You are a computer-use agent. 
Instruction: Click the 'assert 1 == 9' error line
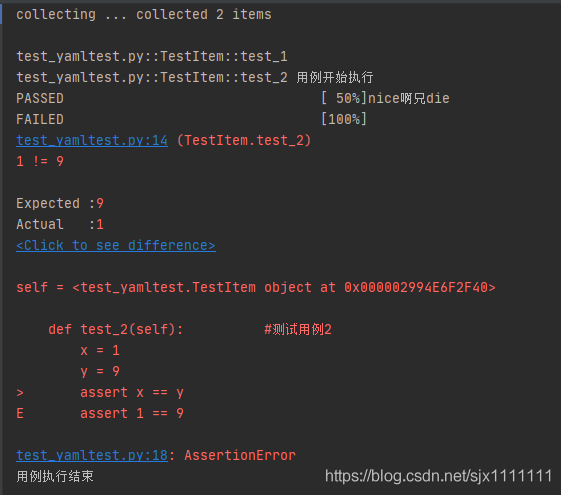tap(132, 413)
